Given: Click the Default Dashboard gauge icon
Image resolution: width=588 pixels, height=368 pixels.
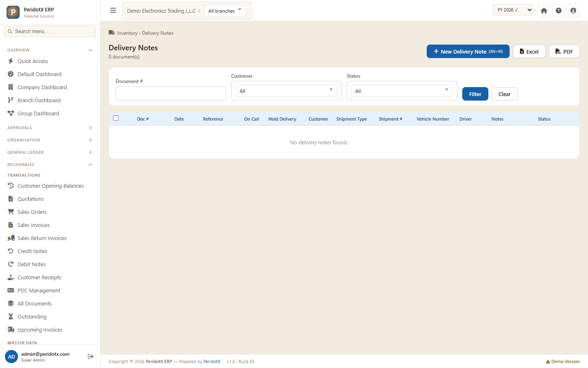Looking at the screenshot, I should pyautogui.click(x=11, y=74).
